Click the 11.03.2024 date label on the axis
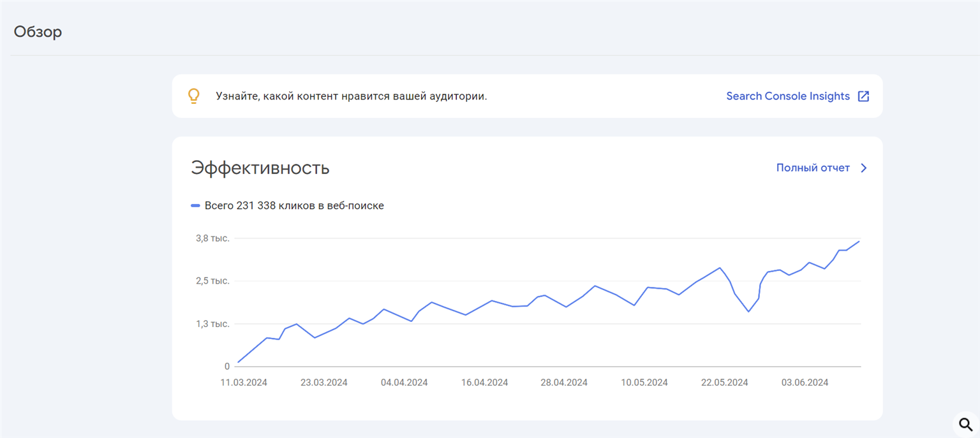This screenshot has height=438, width=980. tap(244, 383)
